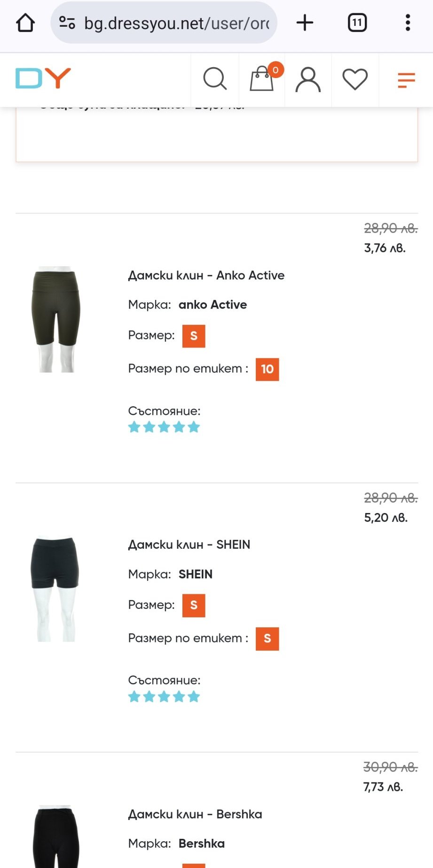Show the open tabs switcher
This screenshot has width=433, height=868.
pos(357,23)
